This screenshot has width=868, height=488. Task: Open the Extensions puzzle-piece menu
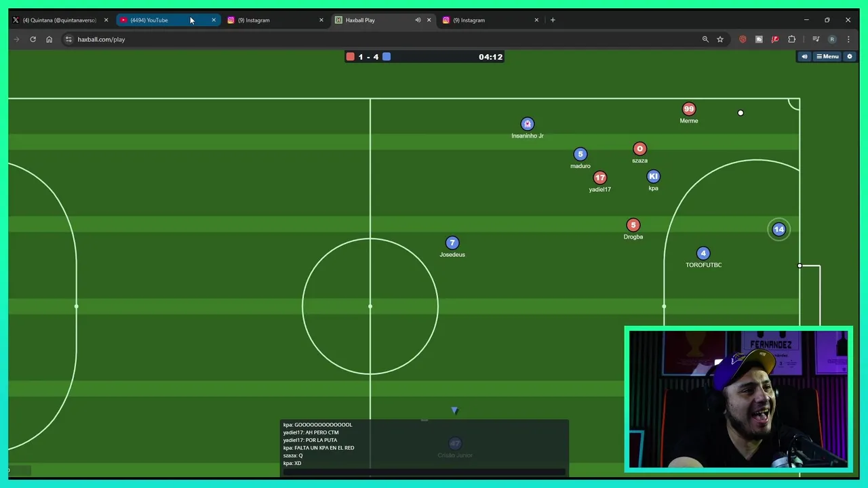tap(791, 39)
